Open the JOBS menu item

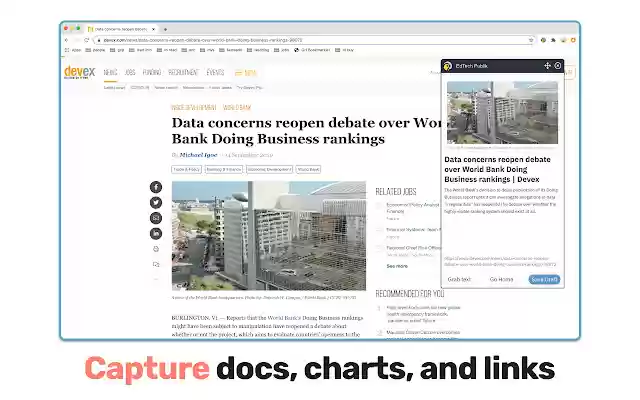coord(130,73)
